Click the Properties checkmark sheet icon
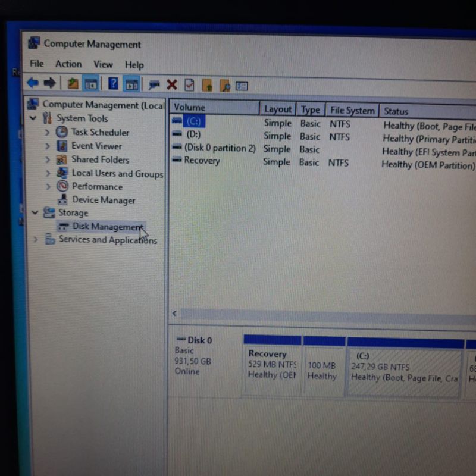Viewport: 476px width, 476px height. 189,85
